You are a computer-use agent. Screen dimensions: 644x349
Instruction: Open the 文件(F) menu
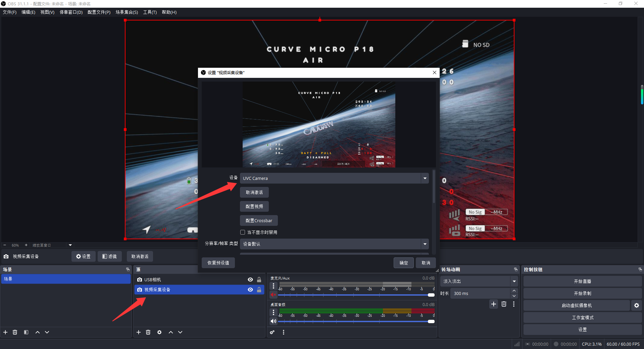(x=10, y=12)
